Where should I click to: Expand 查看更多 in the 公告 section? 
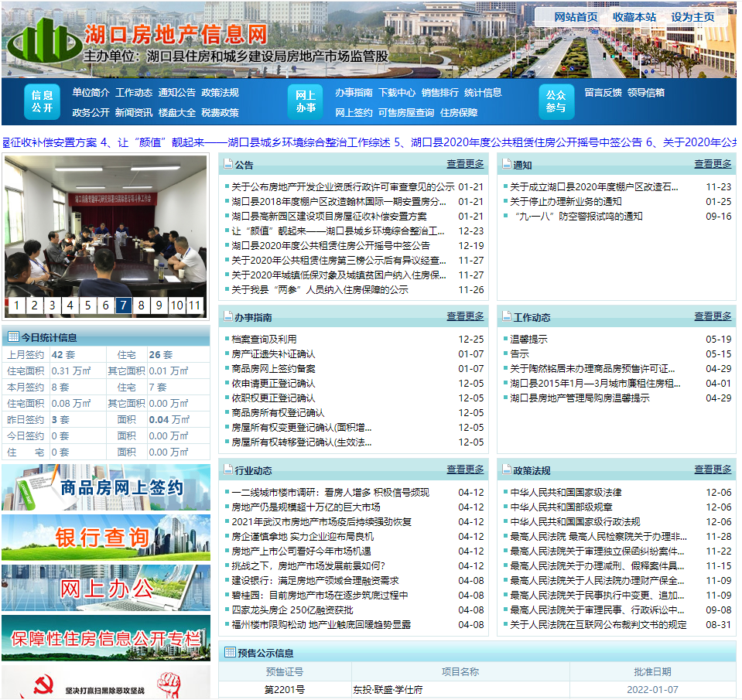(x=465, y=164)
